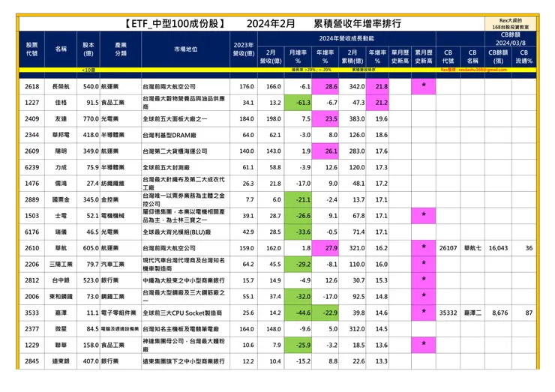Click the 市場地位 column header
The width and height of the screenshot is (555, 392).
[185, 49]
